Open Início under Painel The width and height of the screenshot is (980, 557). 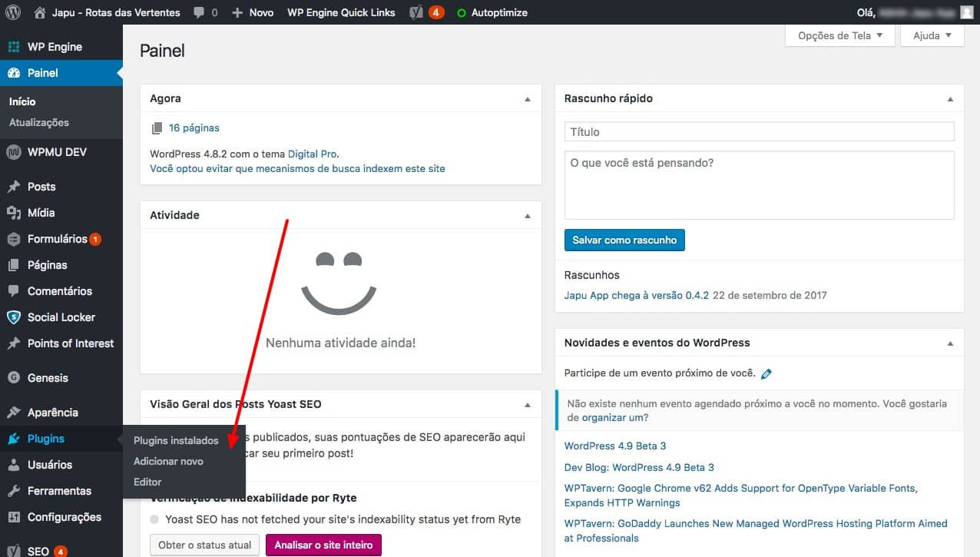(22, 101)
